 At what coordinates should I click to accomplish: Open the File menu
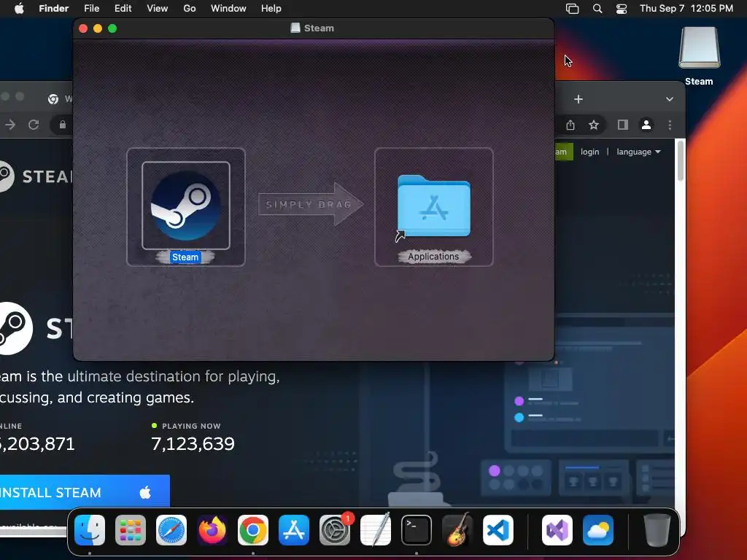coord(91,9)
